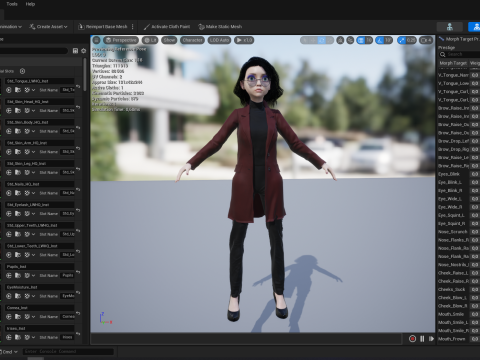This screenshot has width=480, height=360.
Task: Browse to Std_Tongue material in content browser
Action: pyautogui.click(x=18, y=90)
